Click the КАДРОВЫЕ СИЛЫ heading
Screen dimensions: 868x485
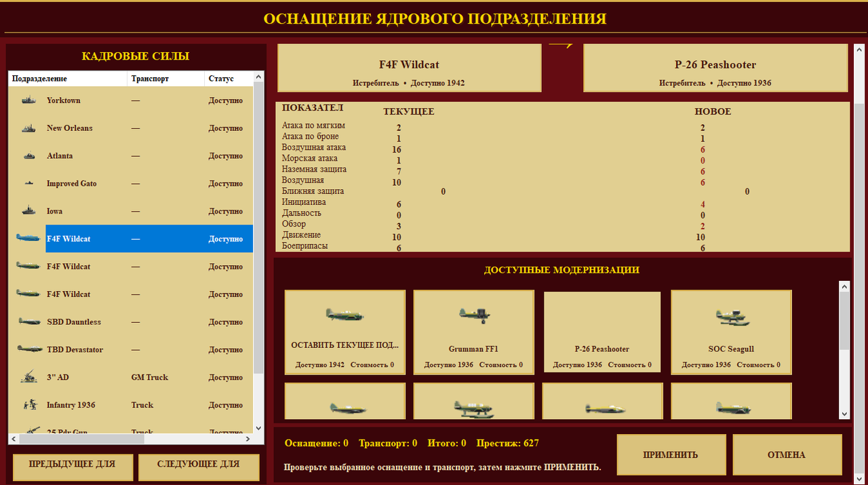[136, 56]
